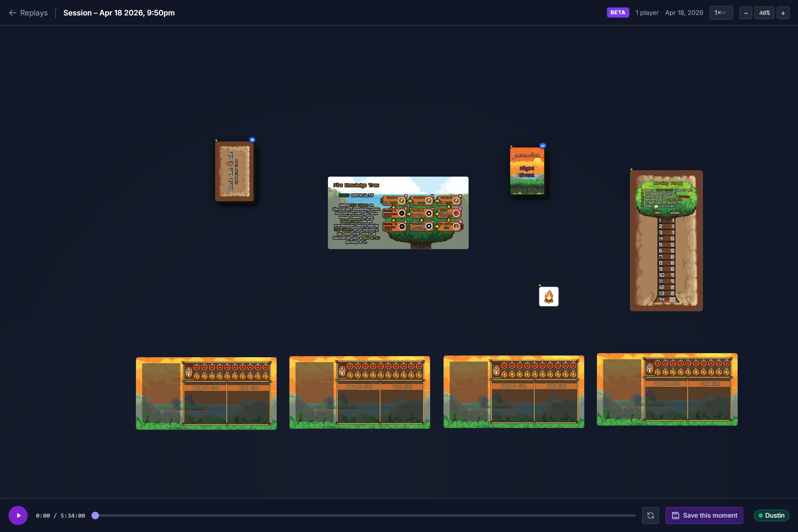Select the second player board's Weapon Slot

[359, 402]
